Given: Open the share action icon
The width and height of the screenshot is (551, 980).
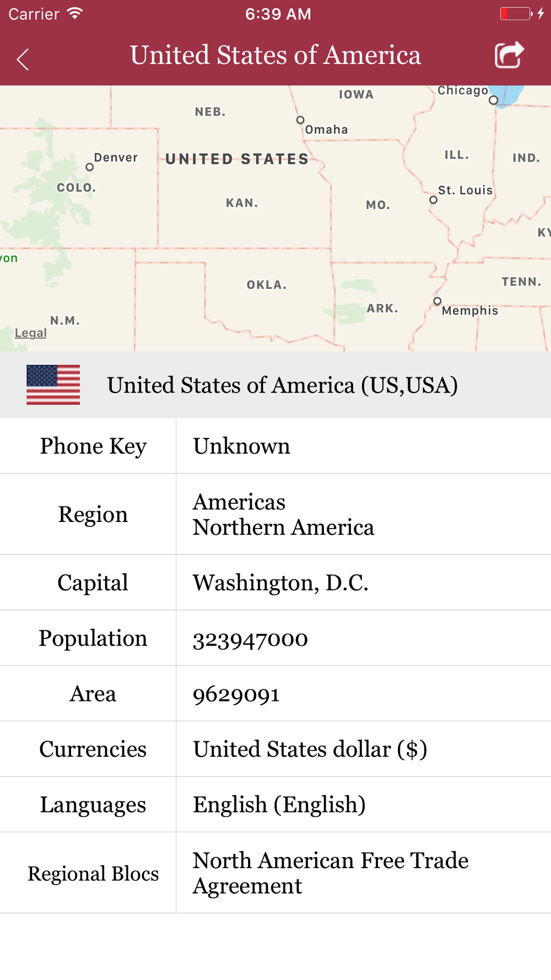Looking at the screenshot, I should click(x=509, y=55).
